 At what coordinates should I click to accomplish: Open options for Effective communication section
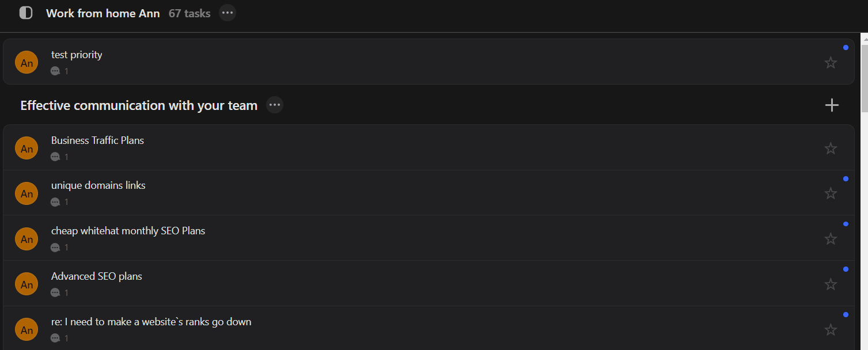(x=275, y=105)
